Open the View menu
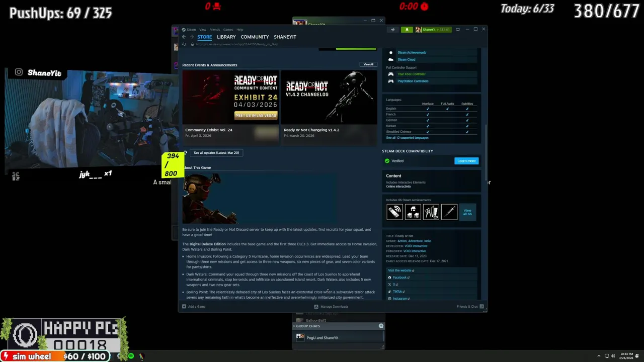 203,30
